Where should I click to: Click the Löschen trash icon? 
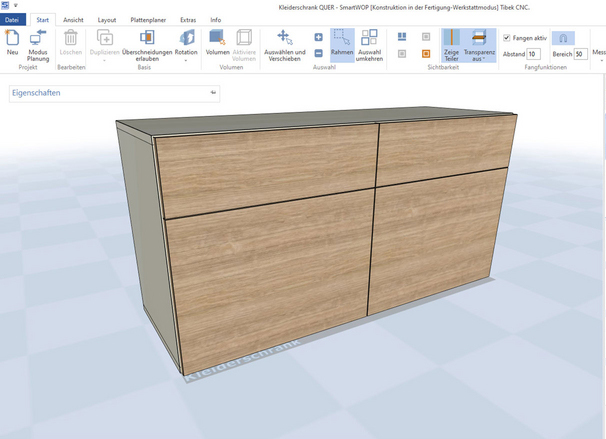[x=71, y=38]
